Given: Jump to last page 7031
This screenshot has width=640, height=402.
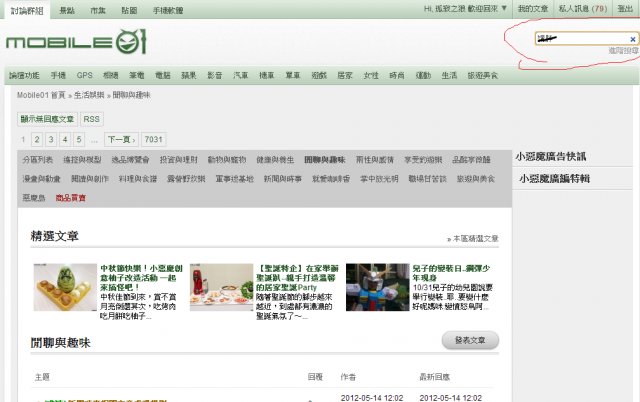Looking at the screenshot, I should pos(153,140).
